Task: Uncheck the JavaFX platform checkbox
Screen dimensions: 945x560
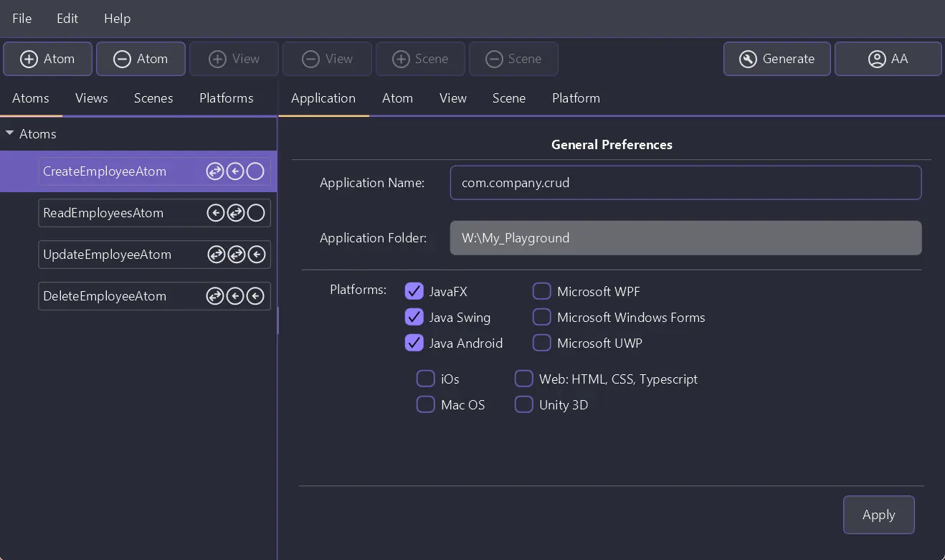Action: [414, 291]
